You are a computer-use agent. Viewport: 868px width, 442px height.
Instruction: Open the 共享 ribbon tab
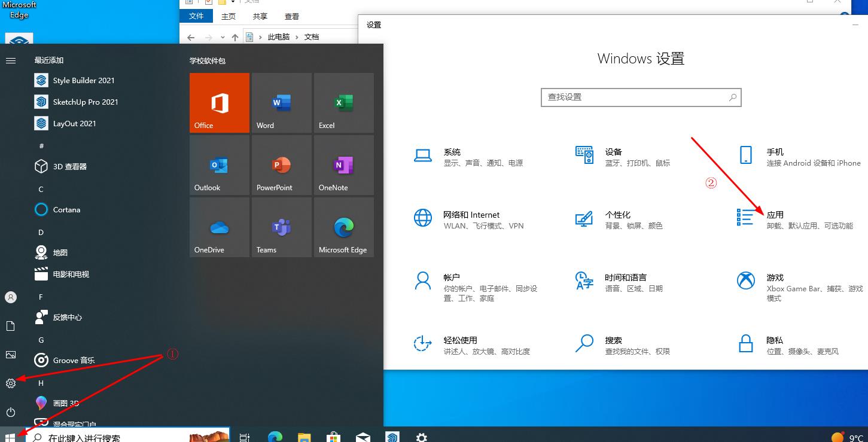click(x=260, y=17)
